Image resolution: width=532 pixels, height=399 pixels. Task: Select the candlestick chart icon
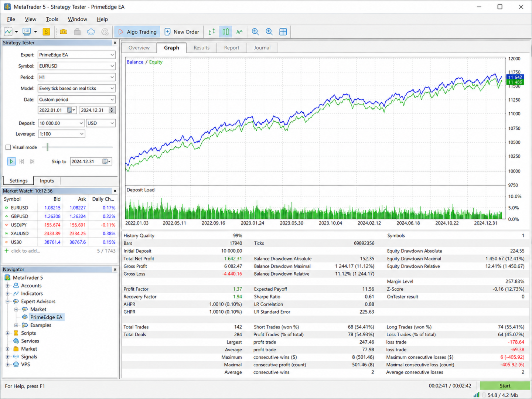[x=225, y=32]
